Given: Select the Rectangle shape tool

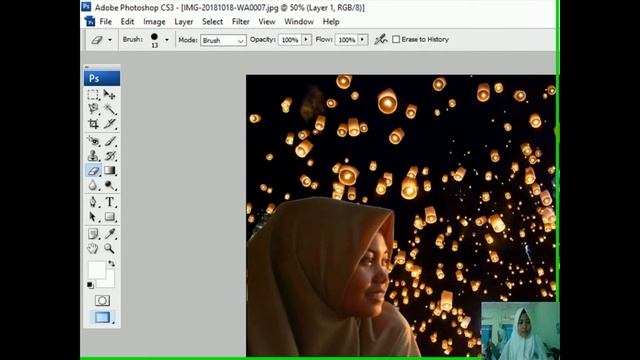Looking at the screenshot, I should point(109,216).
